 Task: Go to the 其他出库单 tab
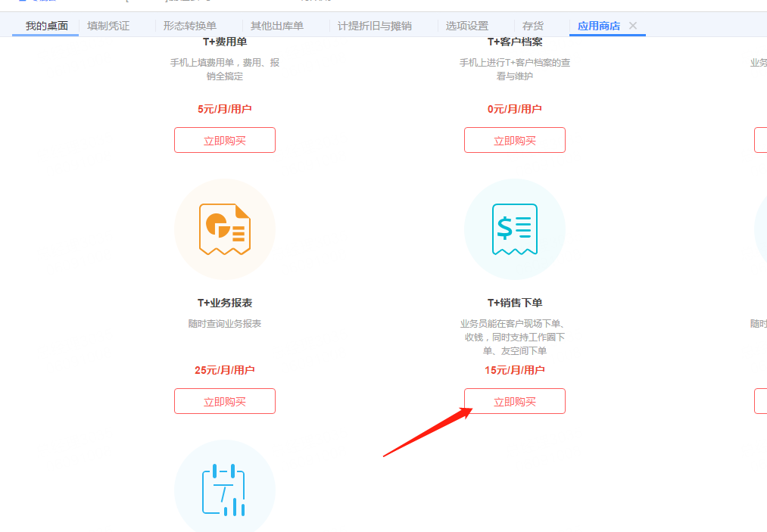click(277, 26)
